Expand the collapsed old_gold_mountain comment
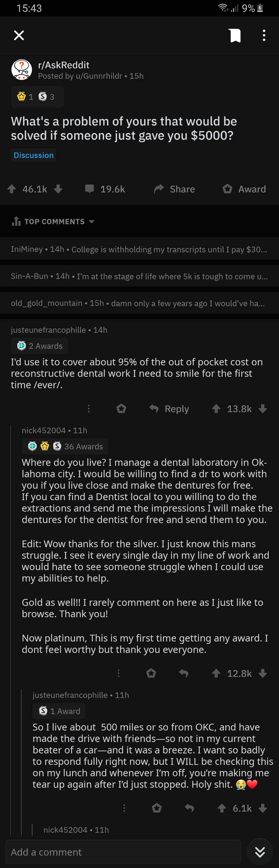The height and width of the screenshot is (868, 279). (x=139, y=303)
